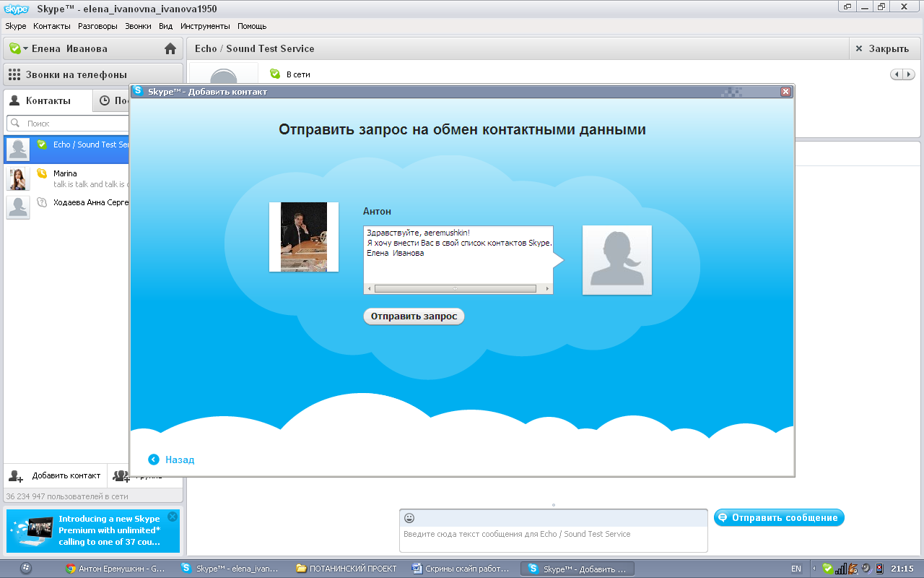Open the status dropdown next to Елена Иванова
Viewport: 924px width, 578px height.
[x=17, y=48]
